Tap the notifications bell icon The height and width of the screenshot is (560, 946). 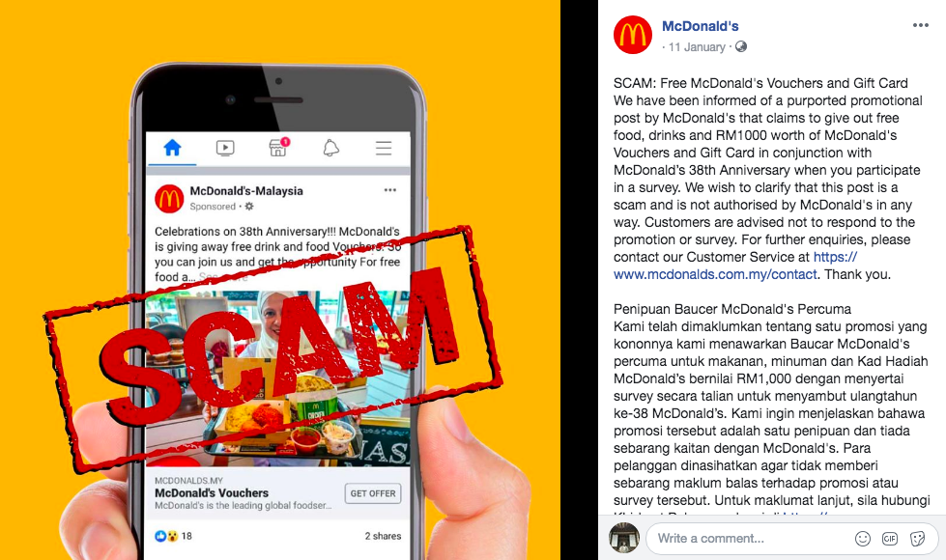point(331,148)
